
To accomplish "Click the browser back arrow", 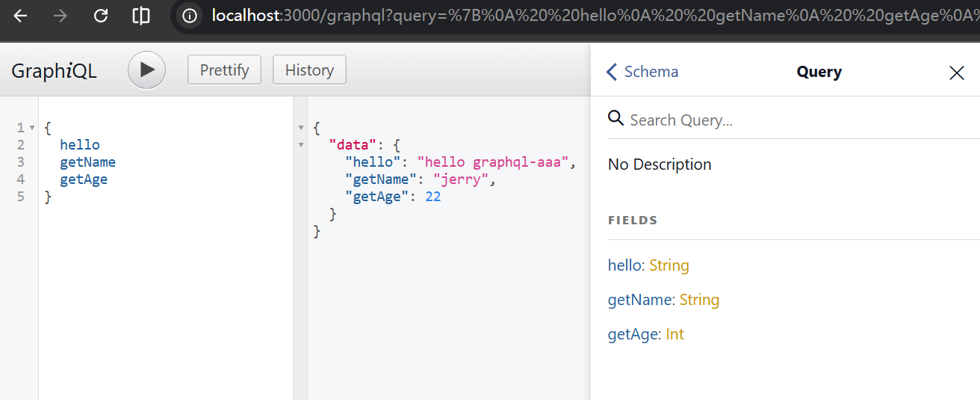I will (20, 16).
